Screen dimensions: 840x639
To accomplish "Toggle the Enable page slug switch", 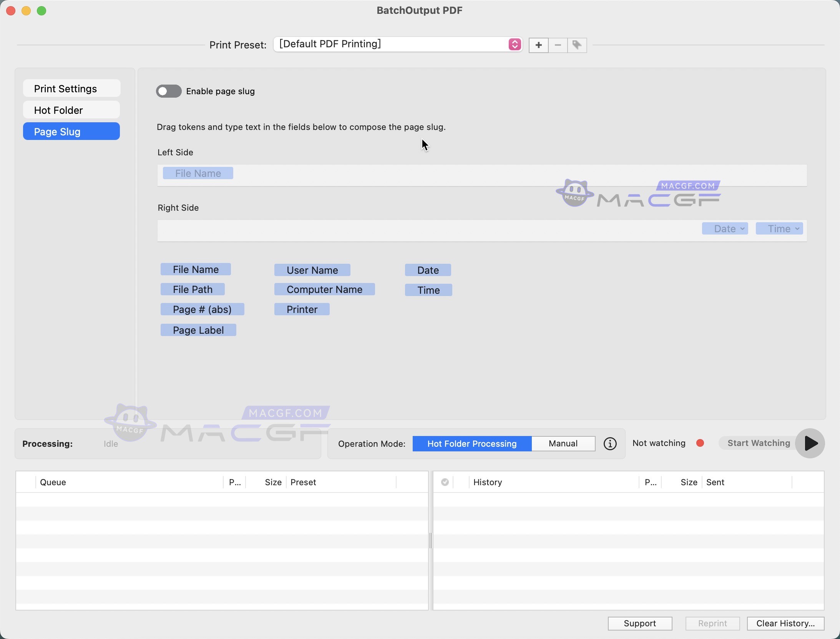I will click(169, 91).
